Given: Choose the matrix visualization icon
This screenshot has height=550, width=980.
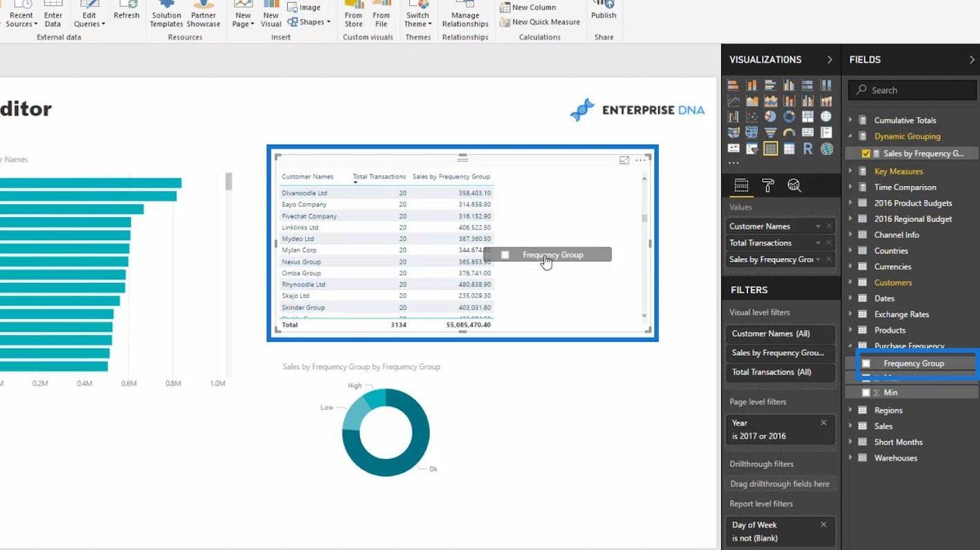Looking at the screenshot, I should pyautogui.click(x=789, y=148).
